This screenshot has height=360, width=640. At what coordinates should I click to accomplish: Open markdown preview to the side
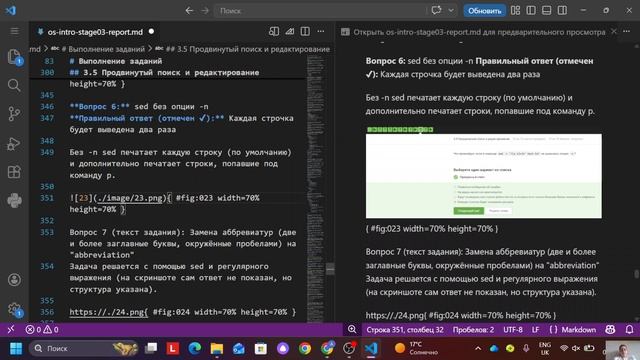coord(274,31)
